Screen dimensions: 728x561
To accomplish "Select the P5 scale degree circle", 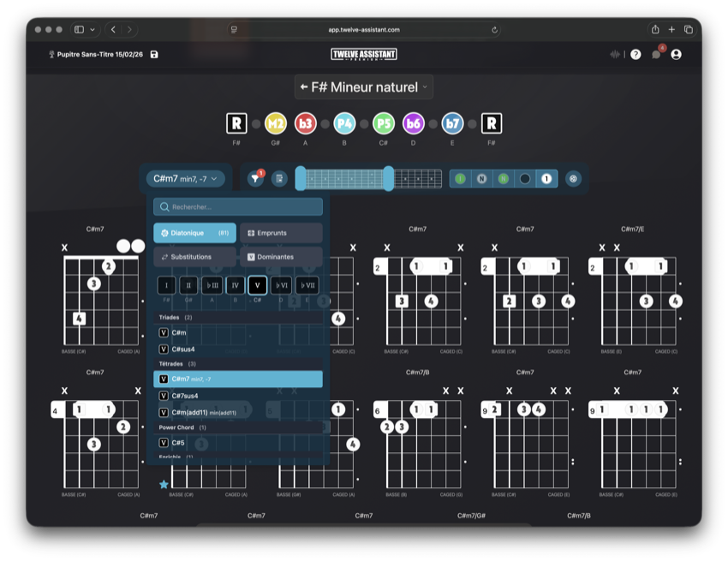I will [384, 123].
